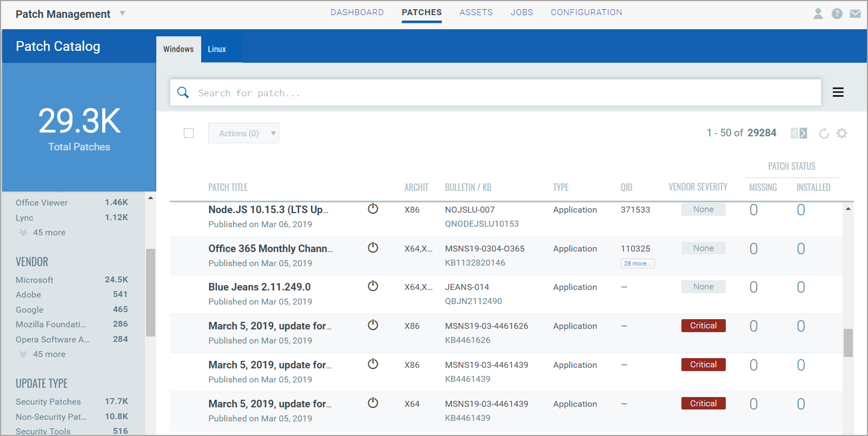This screenshot has width=868, height=436.
Task: Switch to the Windows patch tab
Action: (x=178, y=49)
